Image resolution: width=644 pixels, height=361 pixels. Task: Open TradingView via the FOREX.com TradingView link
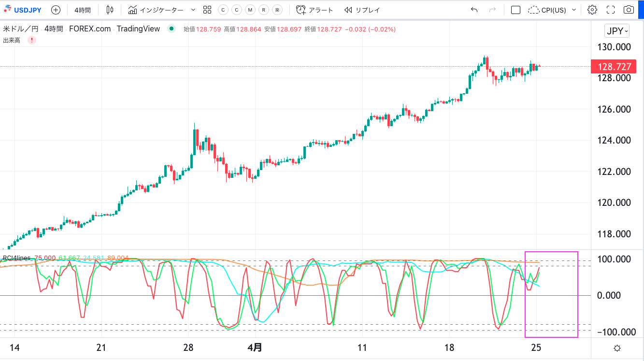tap(138, 29)
